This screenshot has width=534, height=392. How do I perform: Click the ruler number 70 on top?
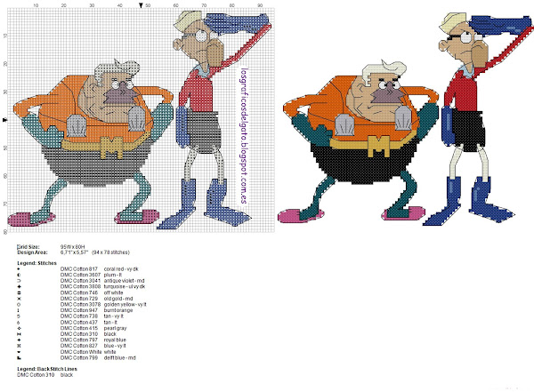coord(204,5)
